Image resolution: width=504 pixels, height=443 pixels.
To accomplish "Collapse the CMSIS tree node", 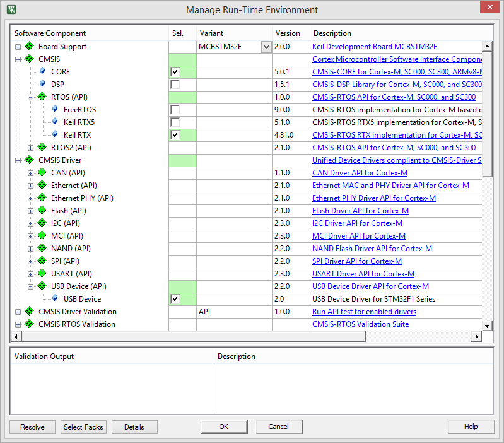I will pos(18,59).
